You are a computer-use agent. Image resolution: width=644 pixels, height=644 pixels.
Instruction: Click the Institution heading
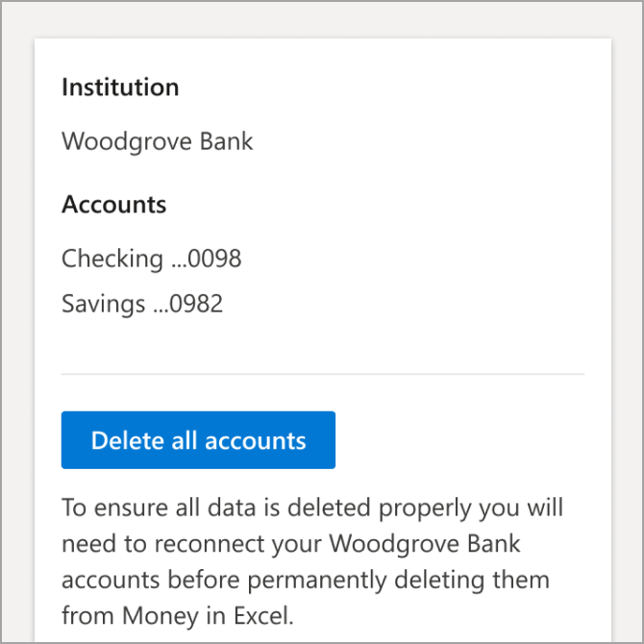click(120, 87)
